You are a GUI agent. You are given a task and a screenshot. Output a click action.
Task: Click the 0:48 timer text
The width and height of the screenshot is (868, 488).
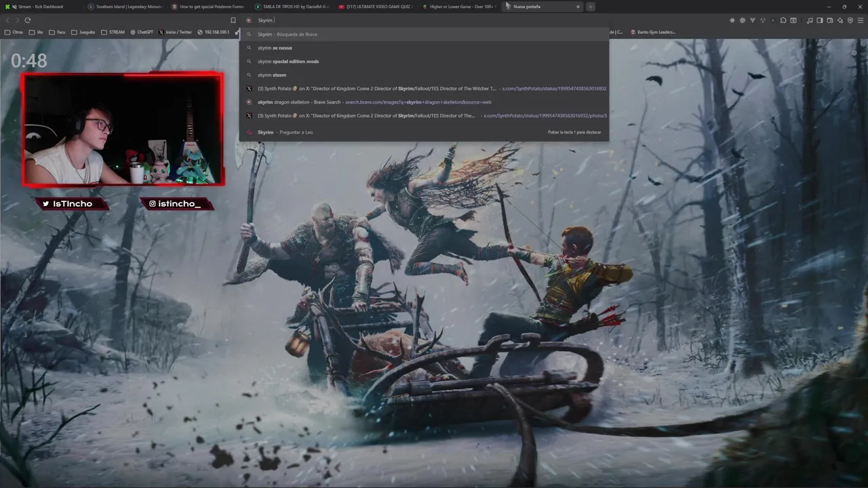tap(28, 61)
